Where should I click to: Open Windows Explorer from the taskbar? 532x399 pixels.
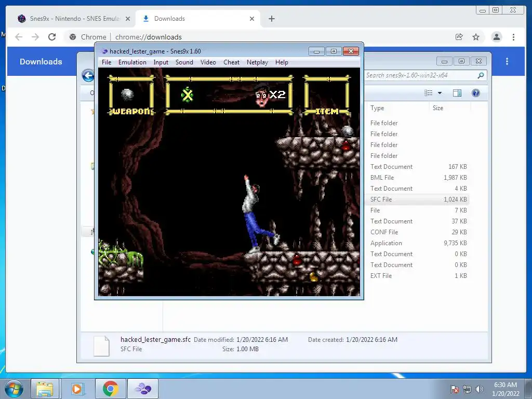coord(45,389)
